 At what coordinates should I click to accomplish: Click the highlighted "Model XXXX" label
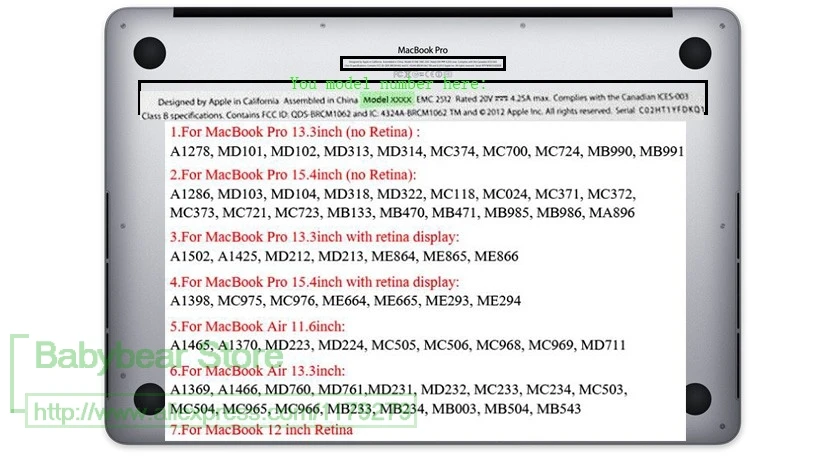click(387, 100)
